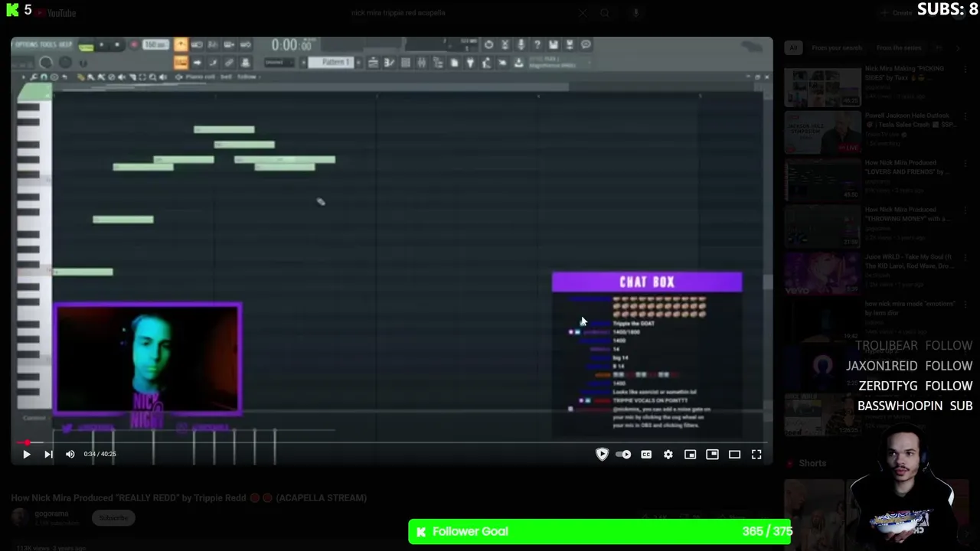Open FL Studio playlist view icon

click(x=373, y=63)
